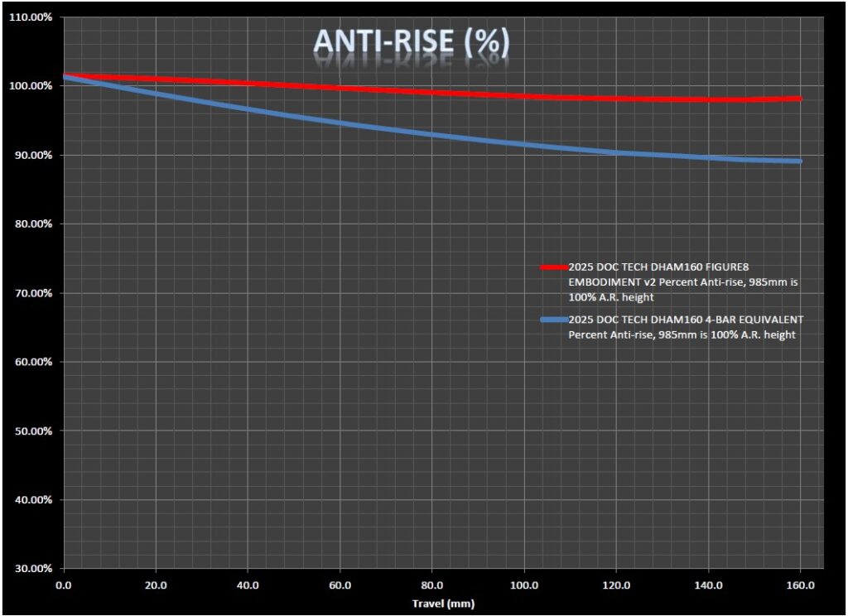This screenshot has height=616, width=848.
Task: Click the 90.00% y-axis label
Action: (x=31, y=156)
